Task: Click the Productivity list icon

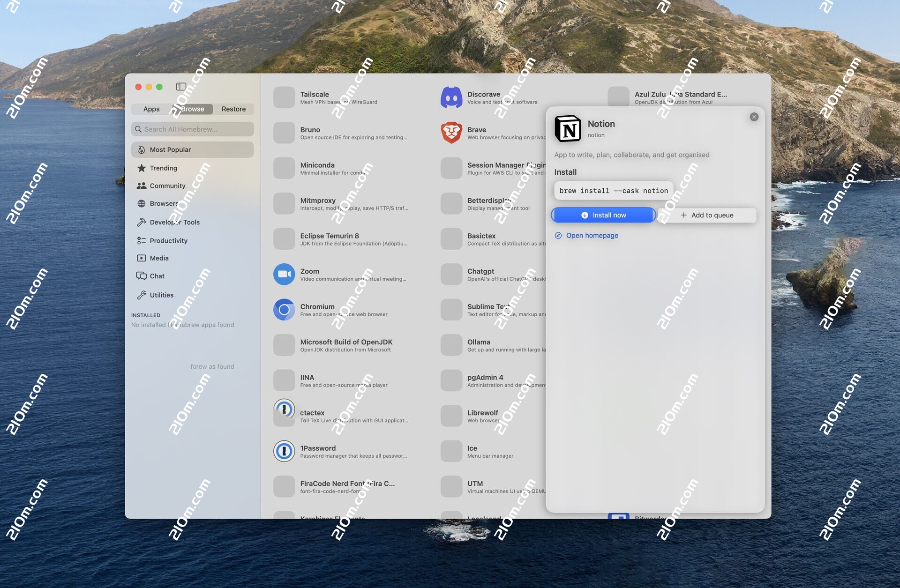Action: click(x=142, y=241)
